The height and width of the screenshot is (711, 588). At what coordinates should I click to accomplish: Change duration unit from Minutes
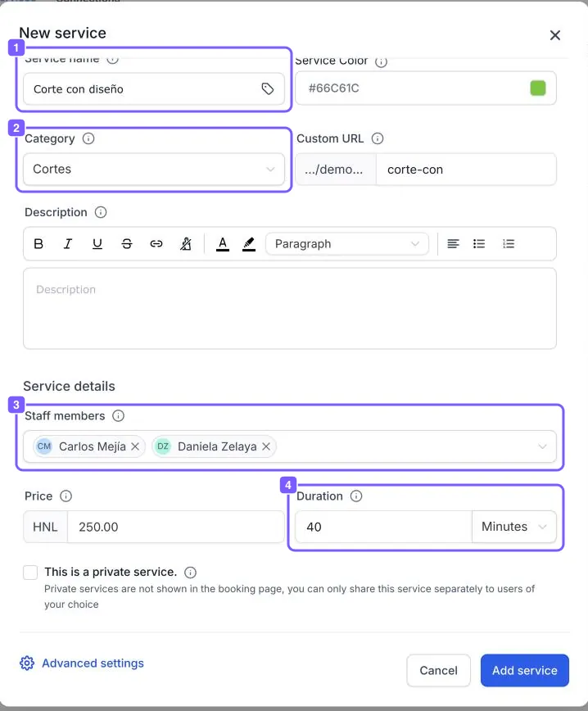[513, 527]
